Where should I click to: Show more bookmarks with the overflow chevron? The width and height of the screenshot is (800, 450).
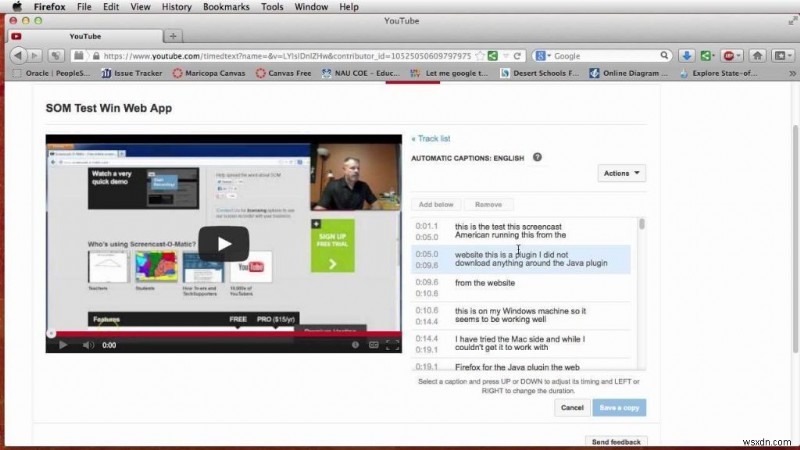[792, 73]
